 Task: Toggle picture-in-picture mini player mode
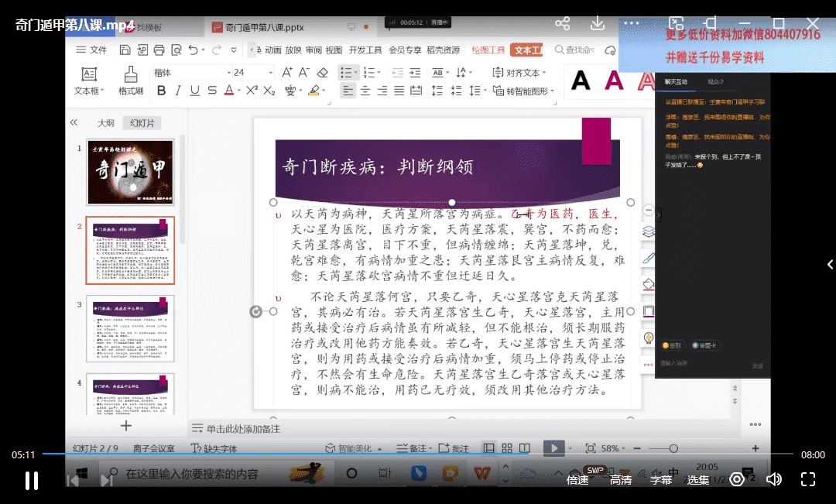coord(676,24)
